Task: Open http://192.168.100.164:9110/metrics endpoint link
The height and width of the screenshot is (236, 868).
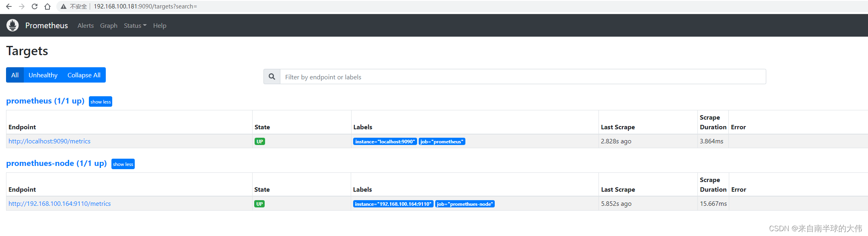Action: 60,203
